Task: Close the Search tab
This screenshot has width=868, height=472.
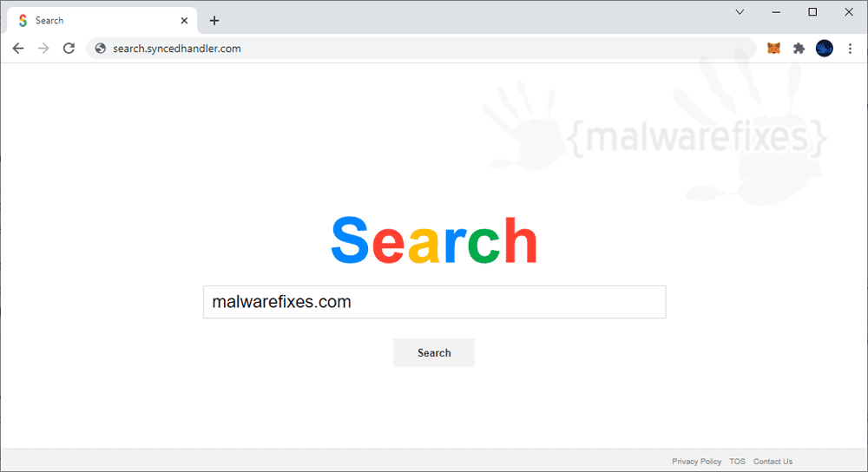Action: 184,21
